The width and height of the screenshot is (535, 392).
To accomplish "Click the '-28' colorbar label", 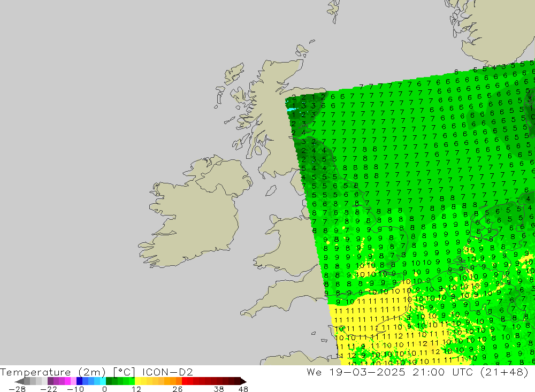I will [x=17, y=389].
